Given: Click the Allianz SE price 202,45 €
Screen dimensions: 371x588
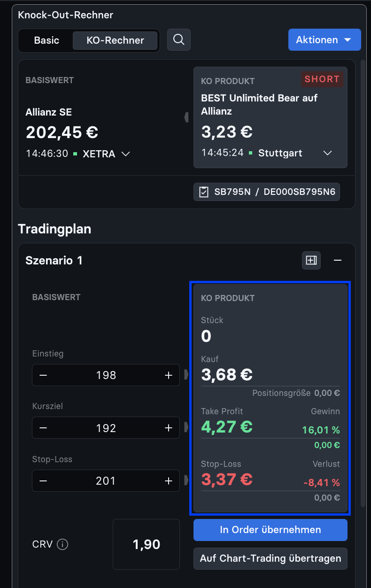Looking at the screenshot, I should tap(62, 132).
